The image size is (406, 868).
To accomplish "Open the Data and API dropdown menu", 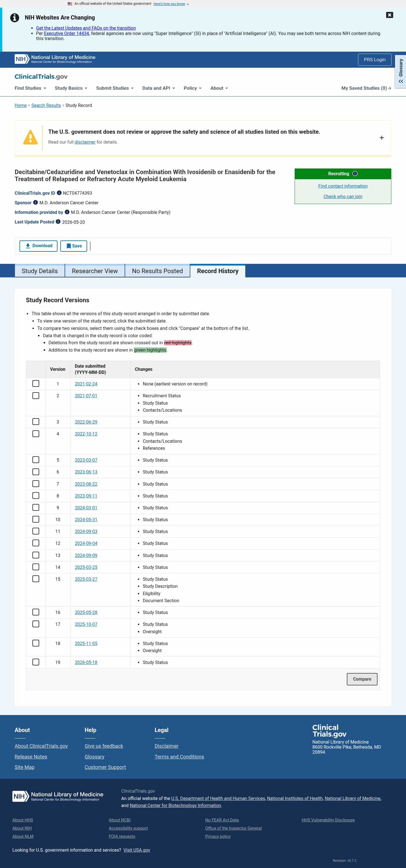I will [x=158, y=88].
